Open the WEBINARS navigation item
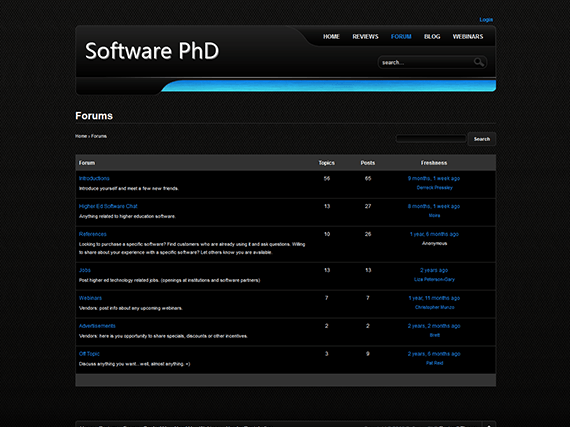 [x=468, y=37]
